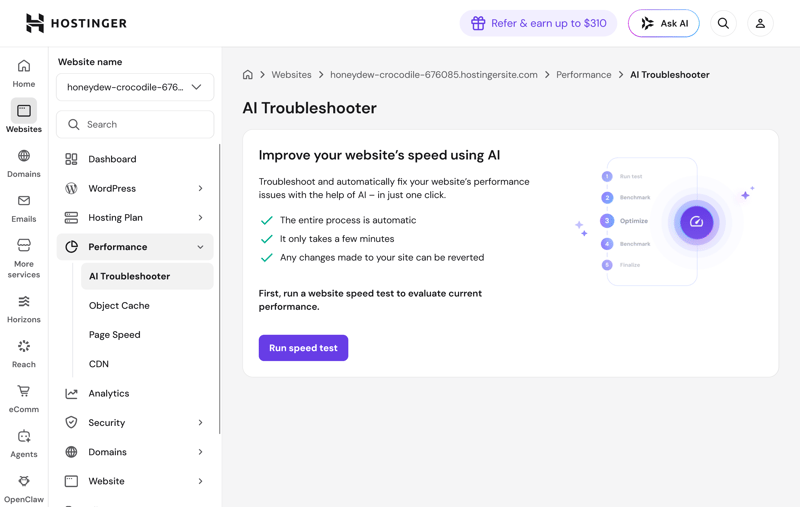
Task: Open the user profile icon
Action: click(760, 23)
